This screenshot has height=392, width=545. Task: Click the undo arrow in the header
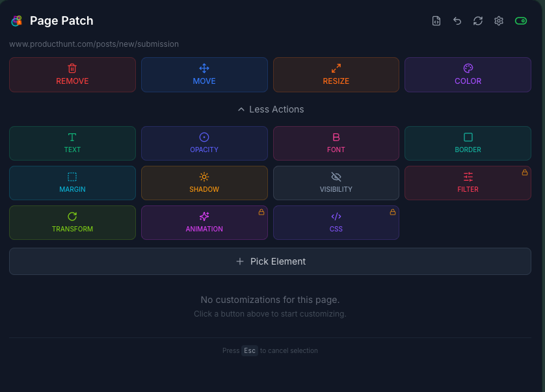tap(457, 20)
